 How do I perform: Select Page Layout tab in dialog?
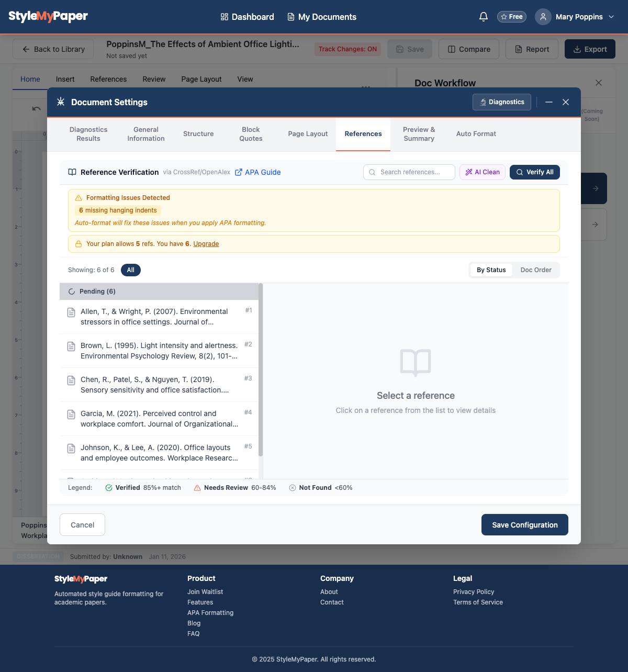click(x=308, y=134)
